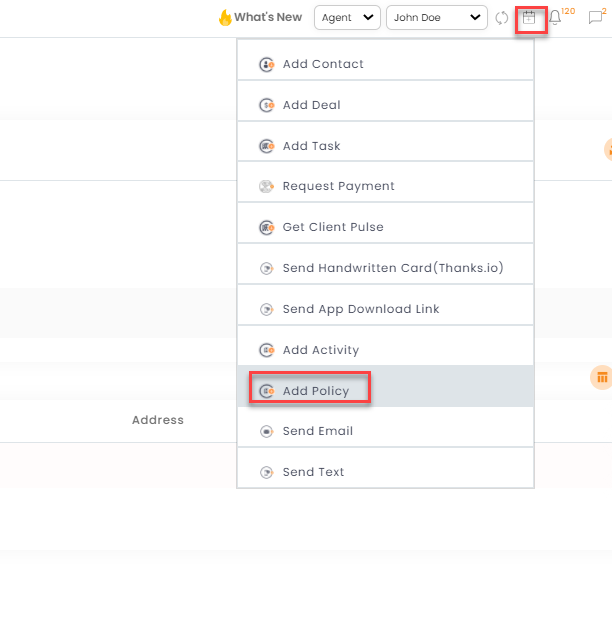Select Send Text from the menu
Viewport: 612px width, 618px height.
point(385,472)
